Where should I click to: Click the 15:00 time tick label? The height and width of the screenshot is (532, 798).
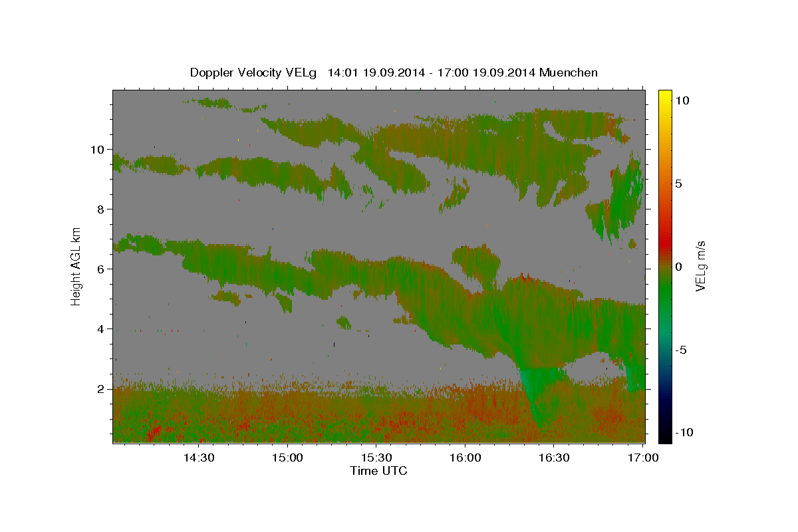(288, 458)
